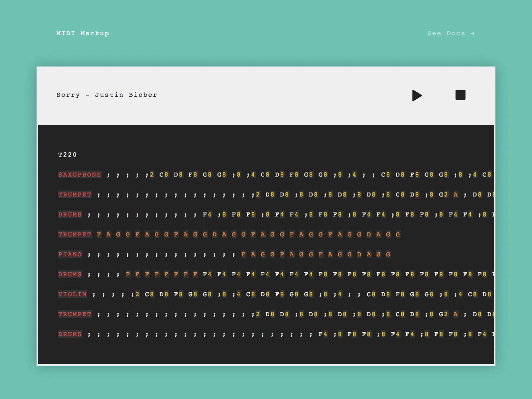
Task: Click the PIANO instrument label
Action: [x=70, y=254]
